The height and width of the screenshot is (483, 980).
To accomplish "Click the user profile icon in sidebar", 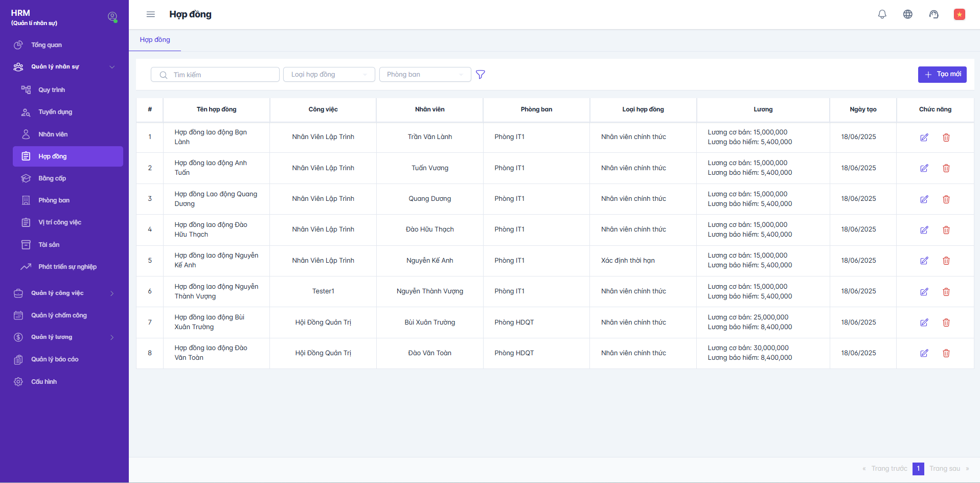I will tap(112, 17).
